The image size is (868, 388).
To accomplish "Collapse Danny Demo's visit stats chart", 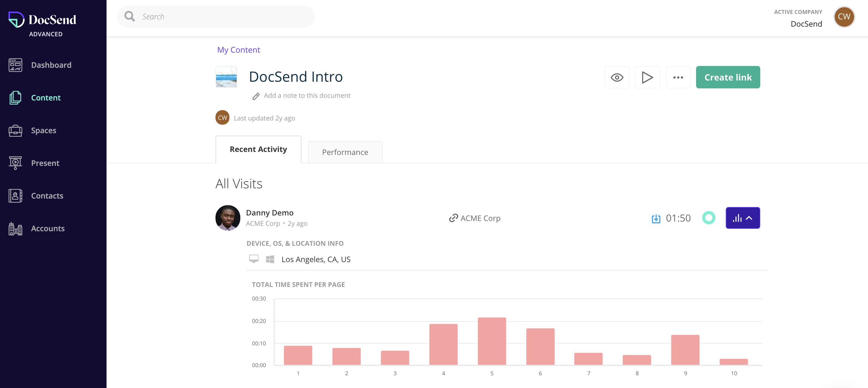I will [743, 218].
